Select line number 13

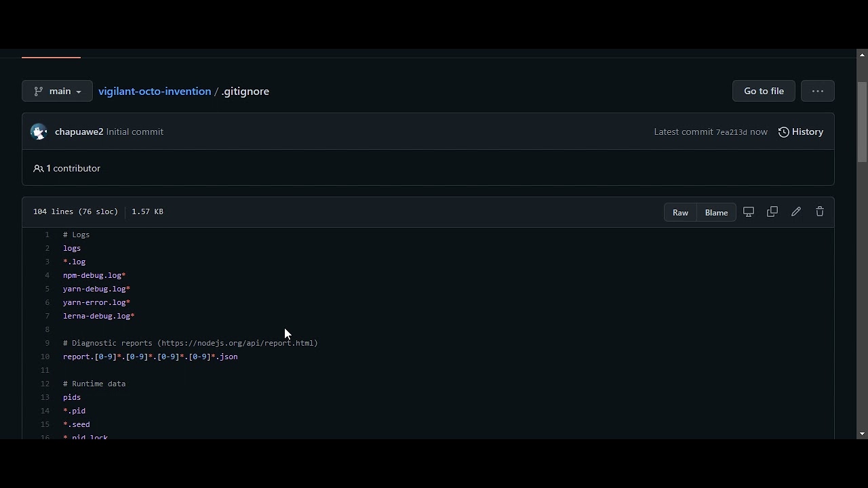coord(45,397)
